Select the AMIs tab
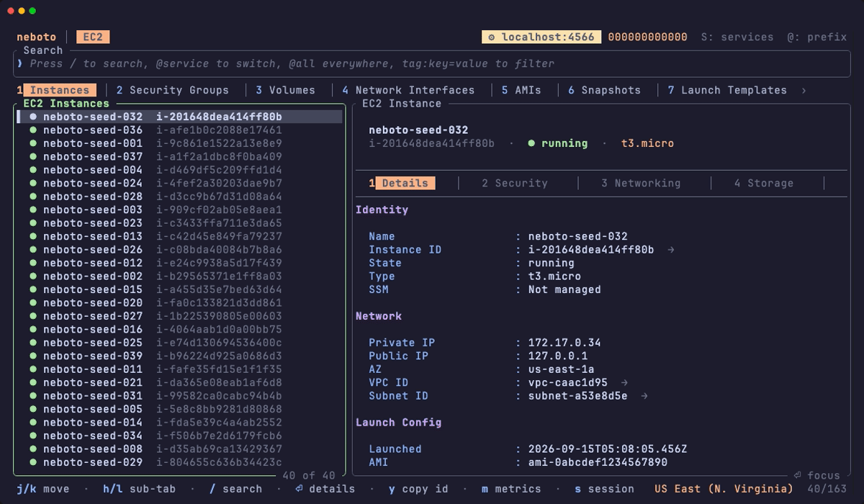The image size is (864, 504). click(x=521, y=91)
